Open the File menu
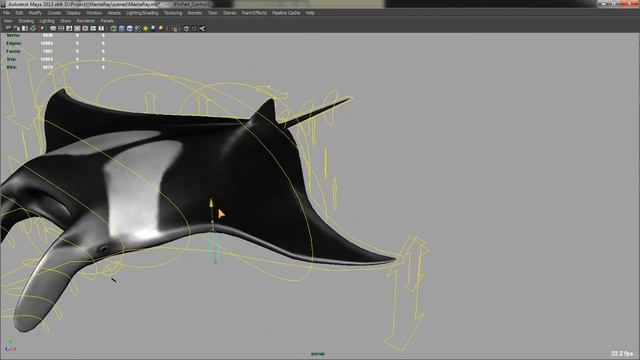The height and width of the screenshot is (360, 640). [7, 13]
